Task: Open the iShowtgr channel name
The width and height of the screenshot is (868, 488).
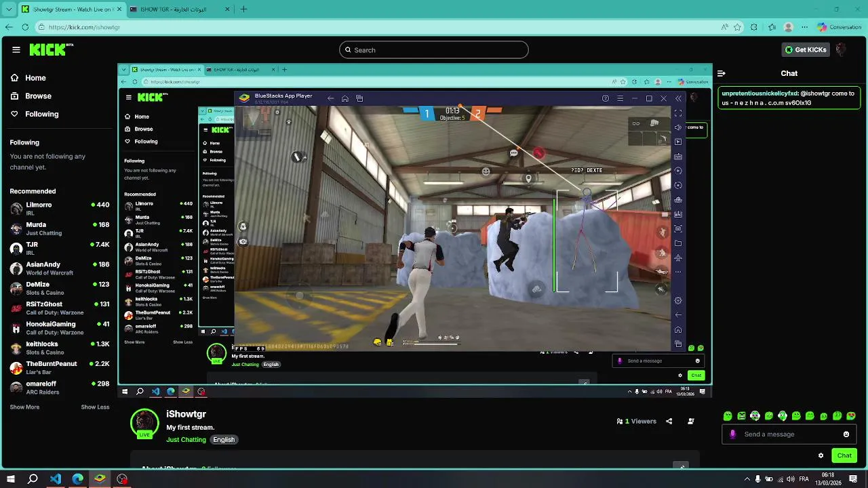Action: coord(186,414)
